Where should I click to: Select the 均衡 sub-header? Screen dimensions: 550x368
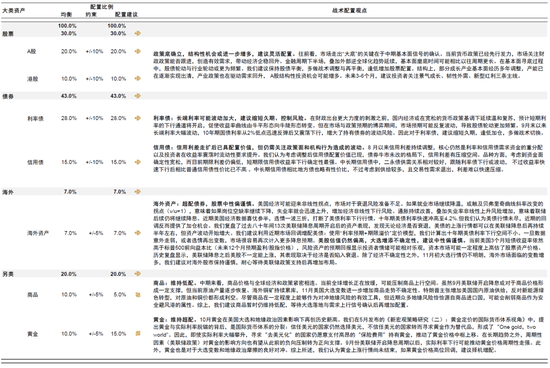(67, 14)
